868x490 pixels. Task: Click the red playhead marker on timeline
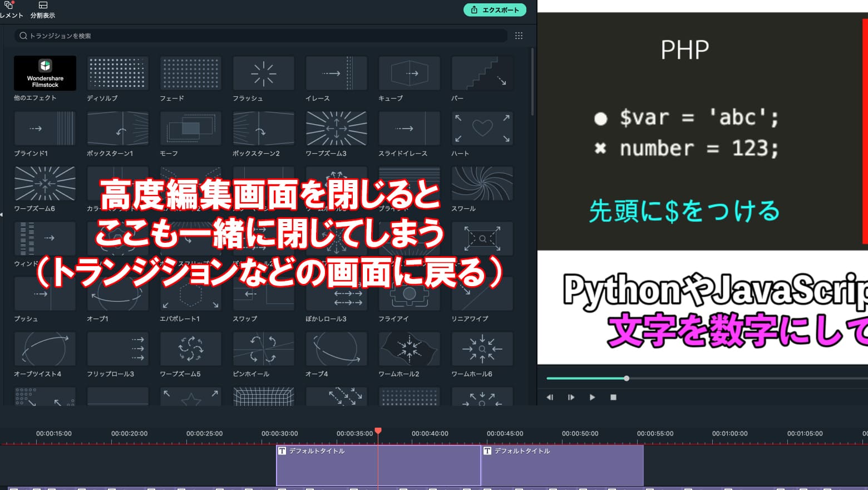pyautogui.click(x=378, y=431)
